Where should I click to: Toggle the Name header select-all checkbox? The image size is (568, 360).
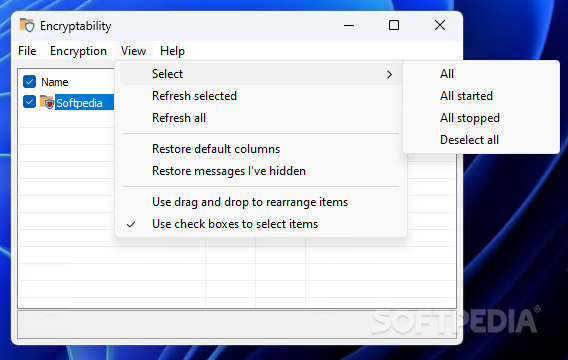point(29,81)
